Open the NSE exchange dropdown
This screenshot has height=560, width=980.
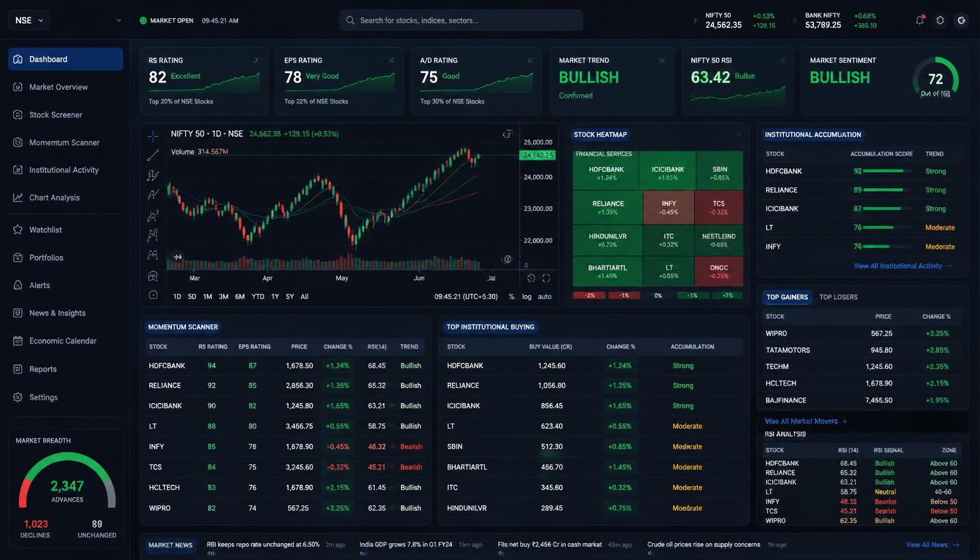[29, 20]
